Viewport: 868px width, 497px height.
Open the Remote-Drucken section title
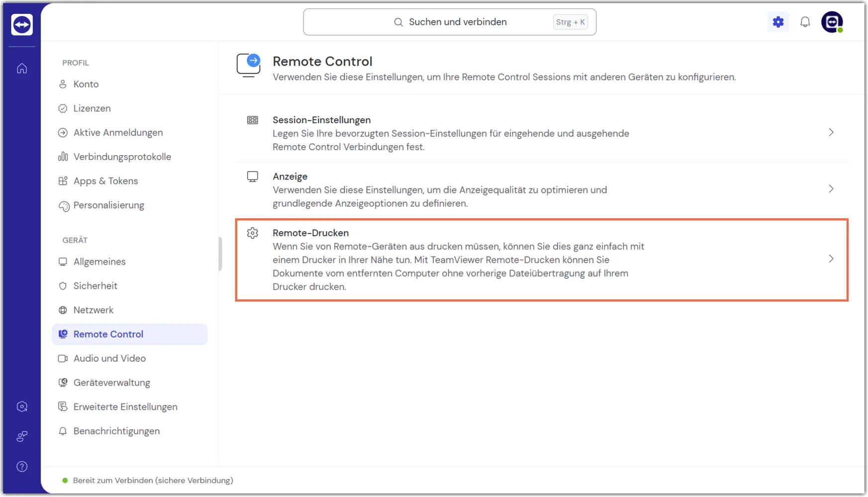click(x=310, y=233)
